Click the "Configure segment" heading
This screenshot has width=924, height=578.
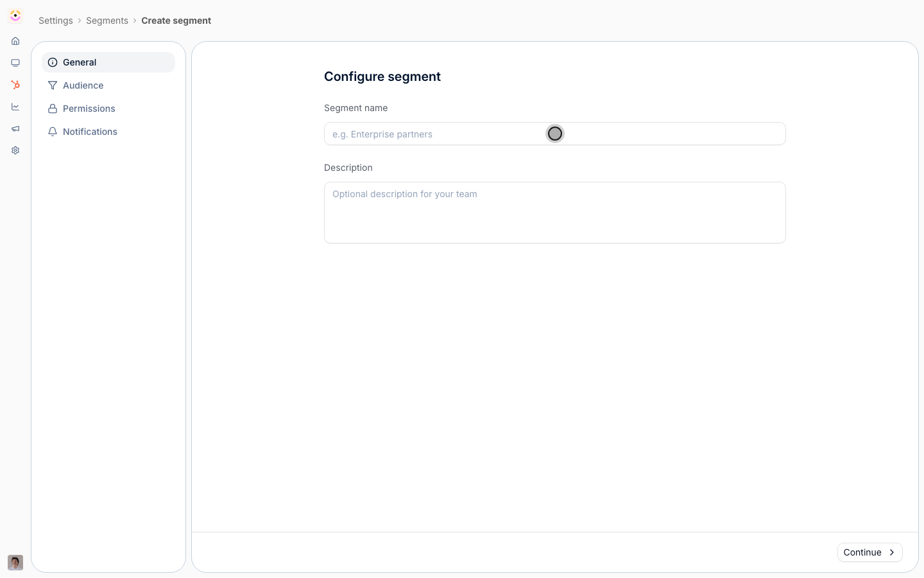[382, 76]
